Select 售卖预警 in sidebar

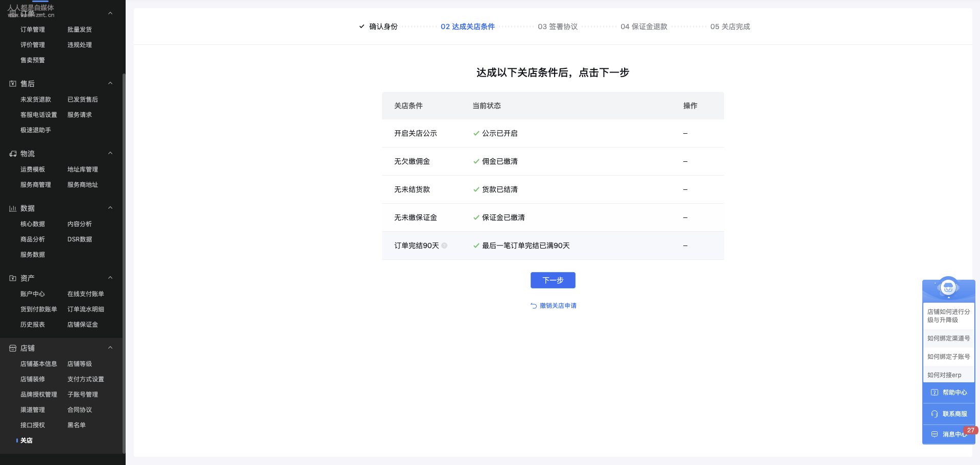tap(33, 60)
